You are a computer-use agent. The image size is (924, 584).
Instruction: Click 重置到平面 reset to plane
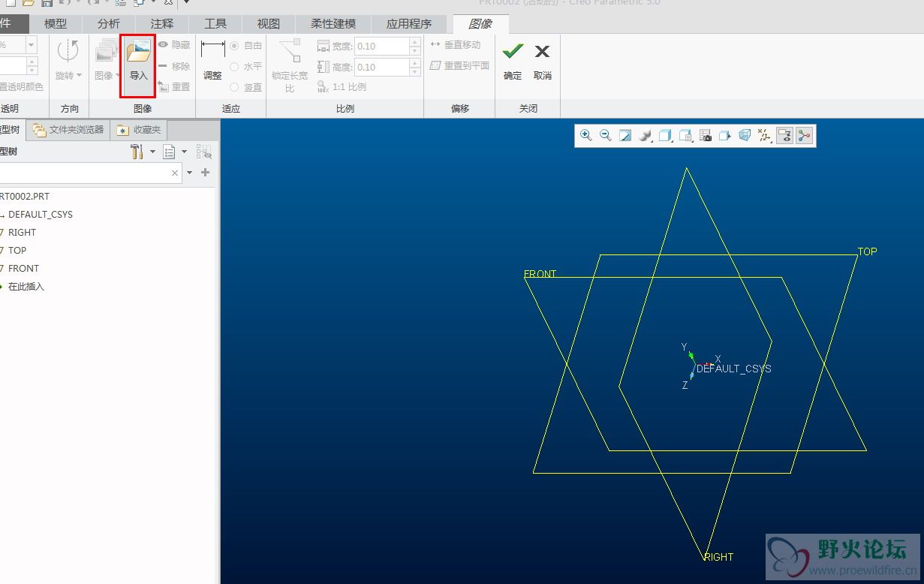(x=459, y=66)
